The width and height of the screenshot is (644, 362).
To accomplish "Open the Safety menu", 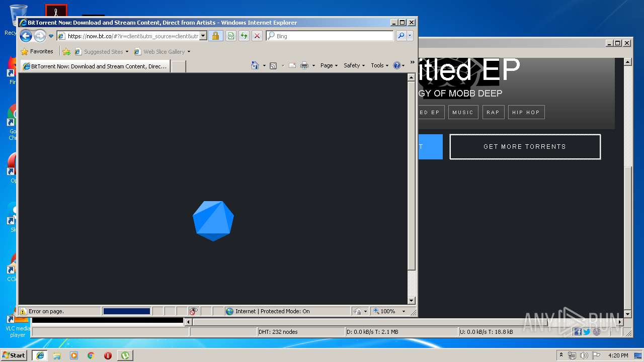I will click(354, 65).
